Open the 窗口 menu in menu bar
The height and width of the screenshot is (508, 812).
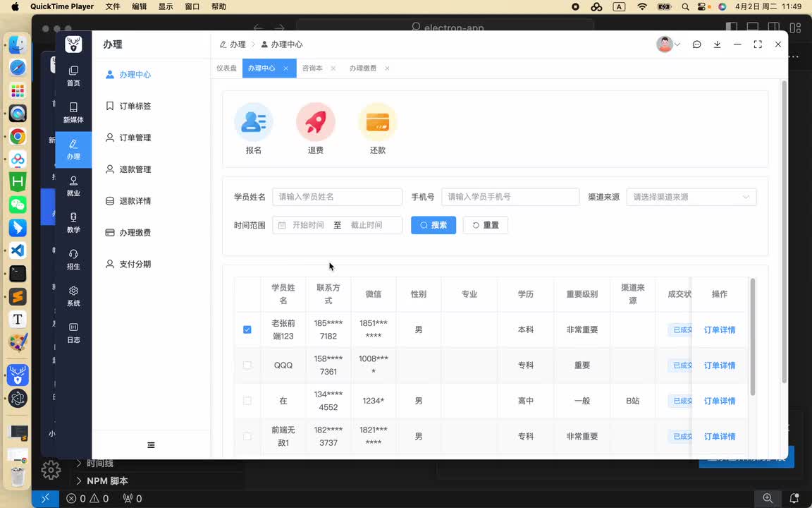(192, 7)
